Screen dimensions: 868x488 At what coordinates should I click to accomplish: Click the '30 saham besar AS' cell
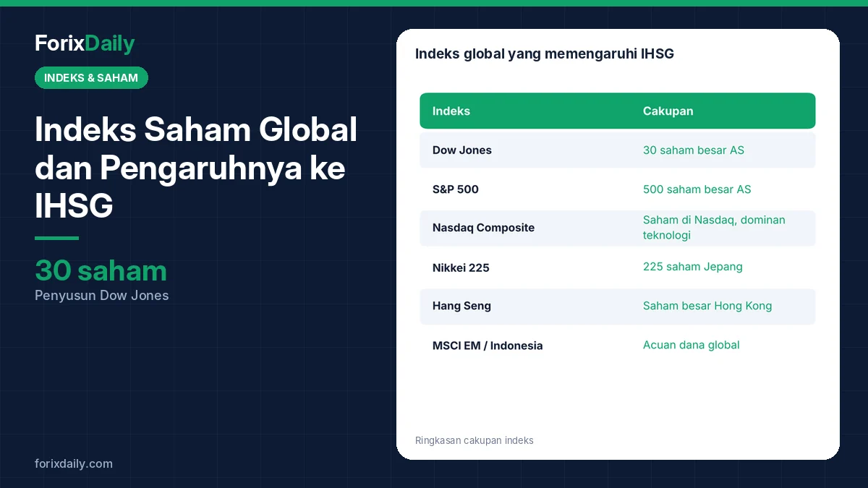point(694,150)
